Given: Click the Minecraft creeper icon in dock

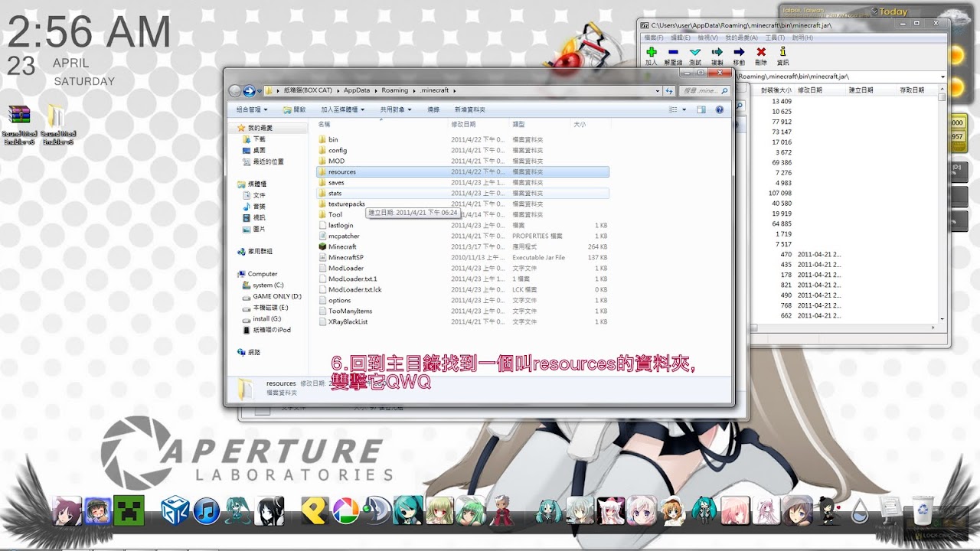Looking at the screenshot, I should tap(129, 510).
